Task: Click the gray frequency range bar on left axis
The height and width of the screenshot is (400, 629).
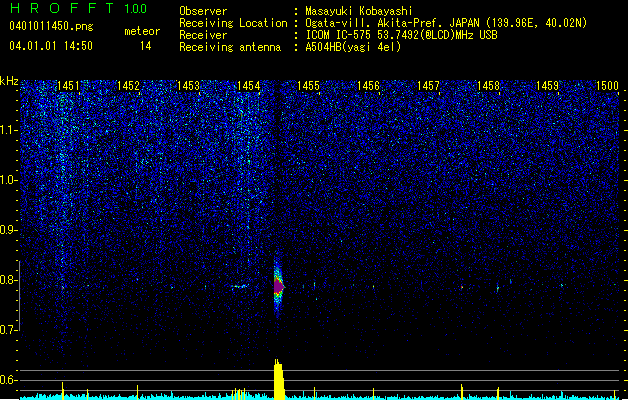Action: coord(20,296)
